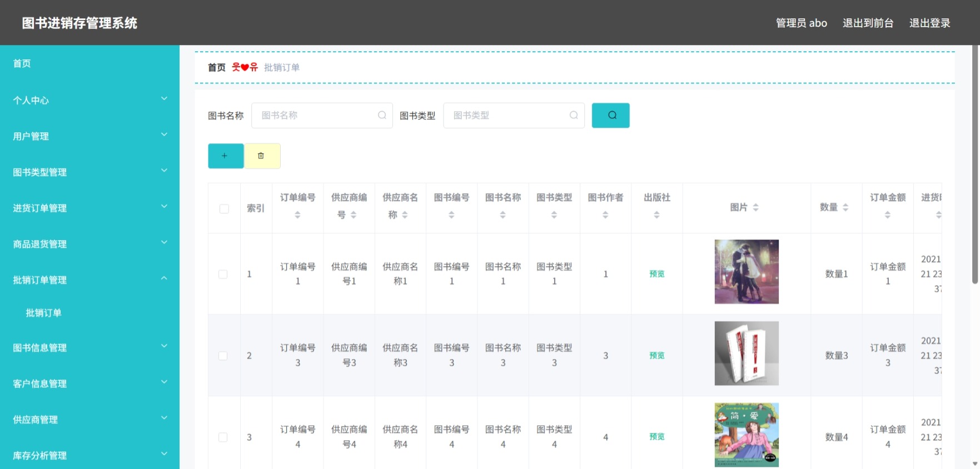Click 预览 link in row 2
Image resolution: width=980 pixels, height=469 pixels.
pyautogui.click(x=656, y=355)
